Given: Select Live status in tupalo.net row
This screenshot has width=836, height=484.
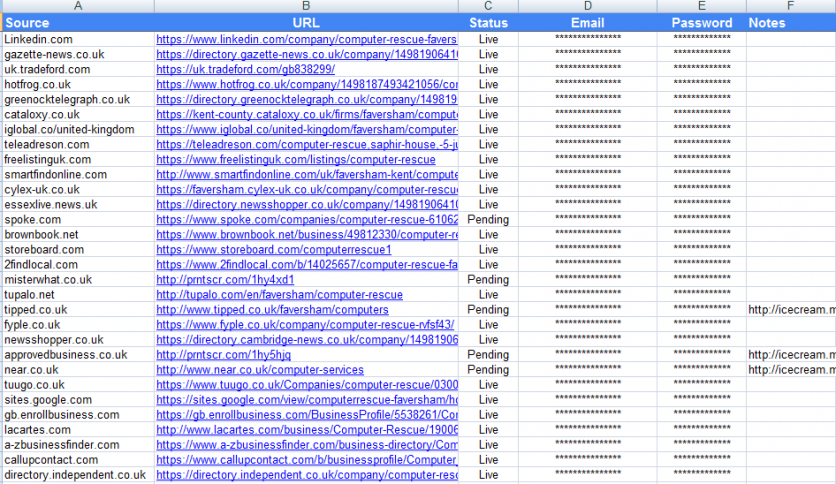Looking at the screenshot, I should [x=488, y=294].
